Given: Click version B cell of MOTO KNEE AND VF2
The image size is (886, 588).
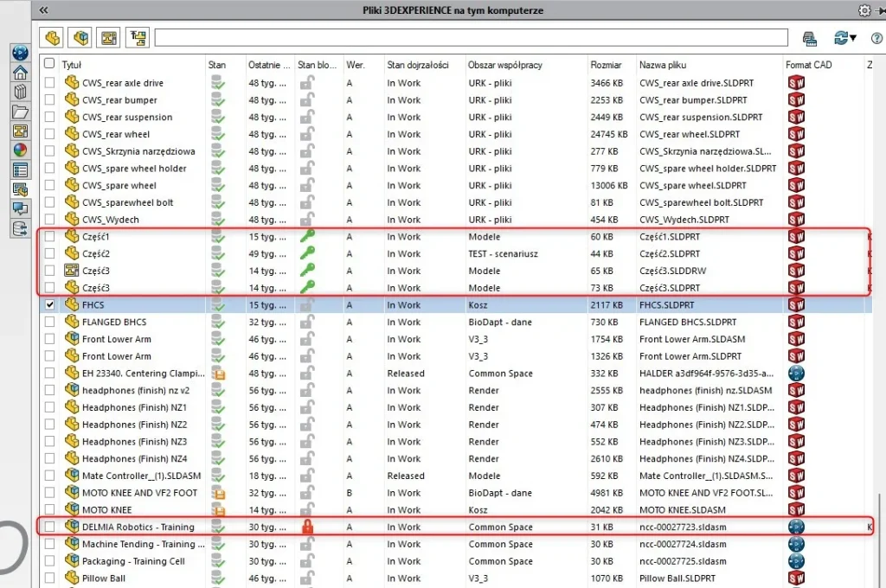Looking at the screenshot, I should coord(350,493).
